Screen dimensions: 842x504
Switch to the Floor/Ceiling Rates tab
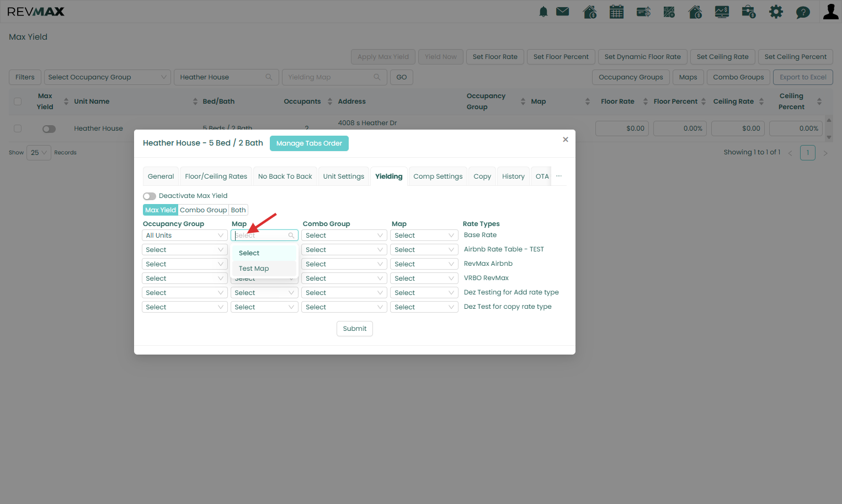click(x=216, y=176)
